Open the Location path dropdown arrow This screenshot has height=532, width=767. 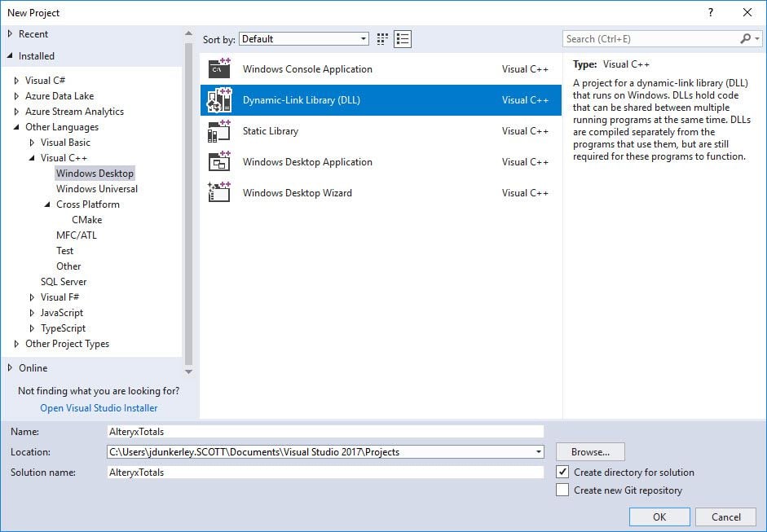tap(538, 452)
